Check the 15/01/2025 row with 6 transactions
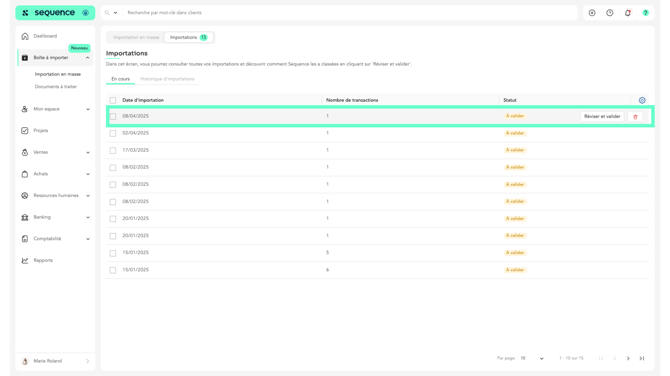The height and width of the screenshot is (376, 670). 113,270
